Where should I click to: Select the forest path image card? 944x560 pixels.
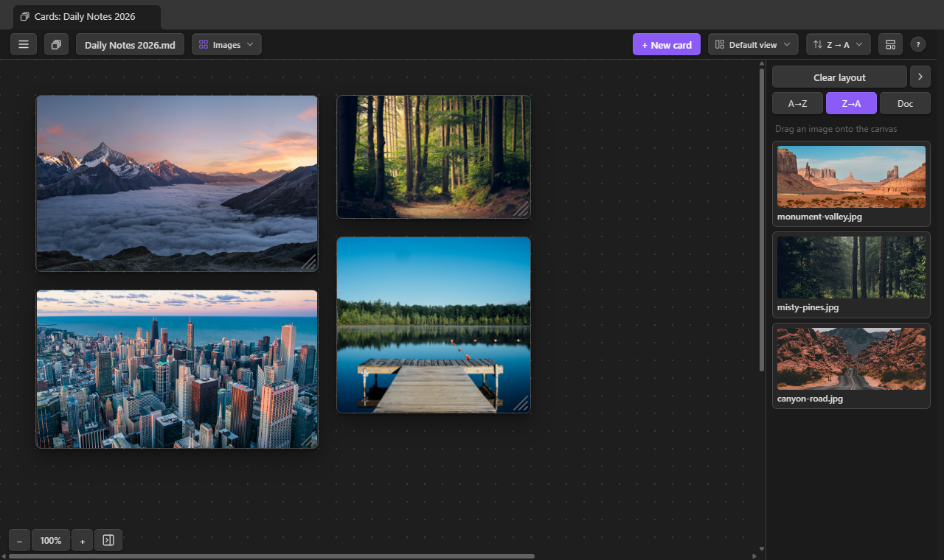(x=434, y=157)
